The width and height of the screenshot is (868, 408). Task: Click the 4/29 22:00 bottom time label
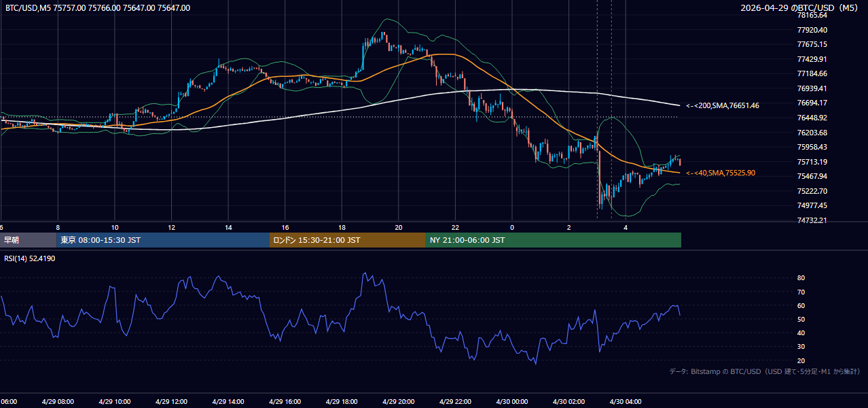coord(455,402)
